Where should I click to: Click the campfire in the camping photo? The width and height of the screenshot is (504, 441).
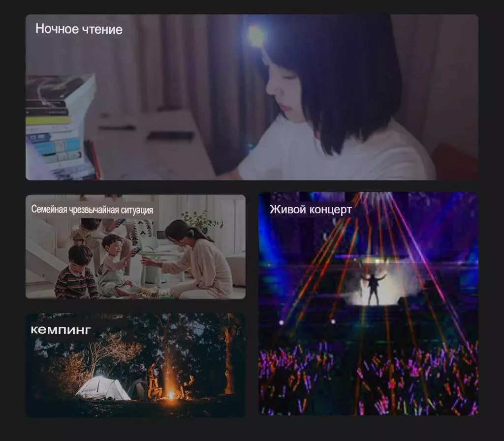(x=170, y=393)
